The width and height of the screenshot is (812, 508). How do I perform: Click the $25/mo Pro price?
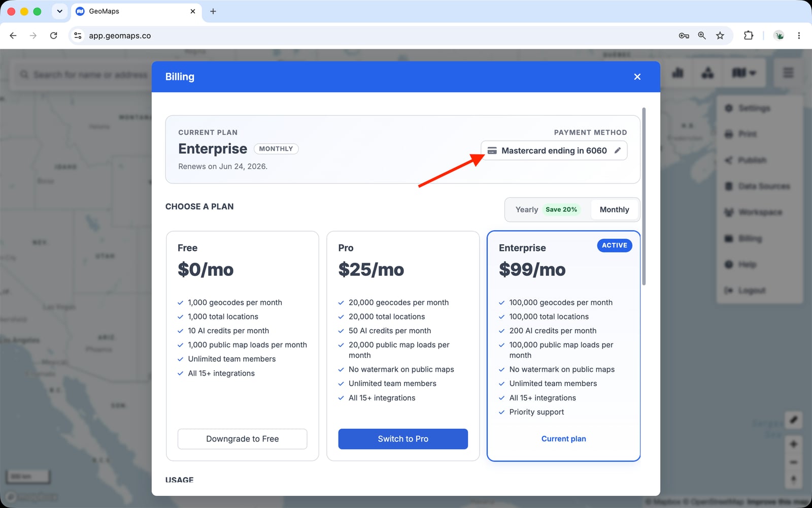(371, 269)
